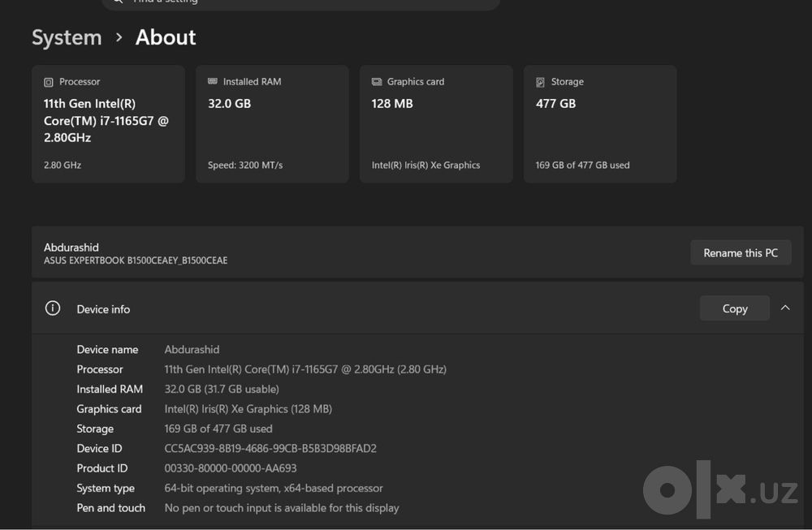Select Device name value Abdurashid in list
Image resolution: width=812 pixels, height=530 pixels.
click(192, 349)
